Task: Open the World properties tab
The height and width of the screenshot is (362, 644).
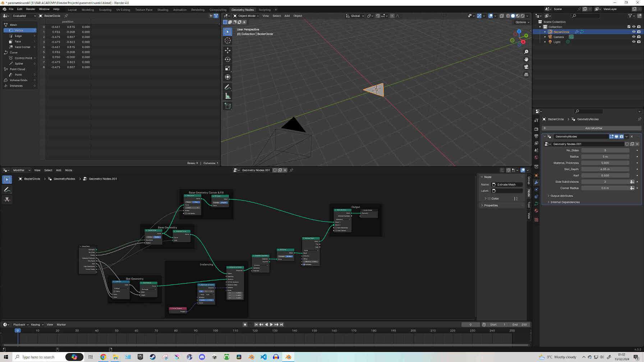Action: point(536,158)
